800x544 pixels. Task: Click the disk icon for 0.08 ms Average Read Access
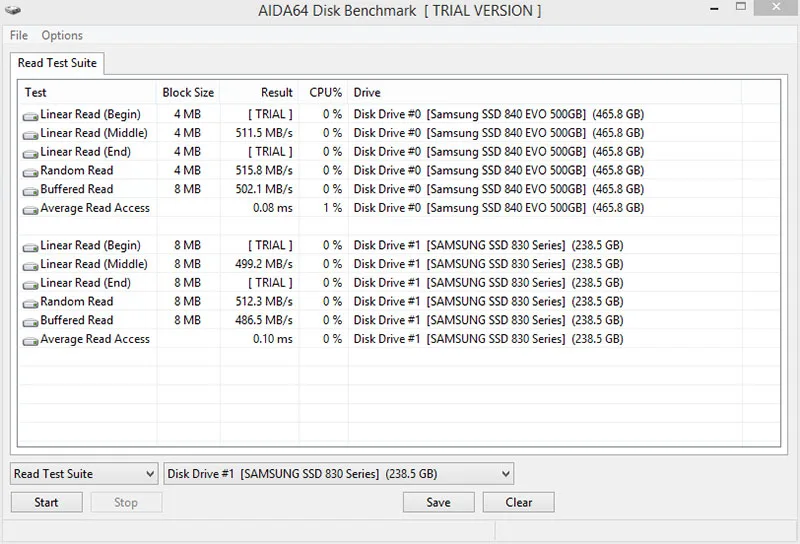(31, 209)
